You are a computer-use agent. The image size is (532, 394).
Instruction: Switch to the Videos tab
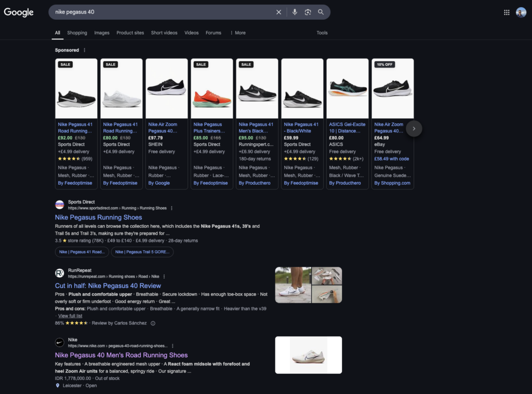(191, 33)
